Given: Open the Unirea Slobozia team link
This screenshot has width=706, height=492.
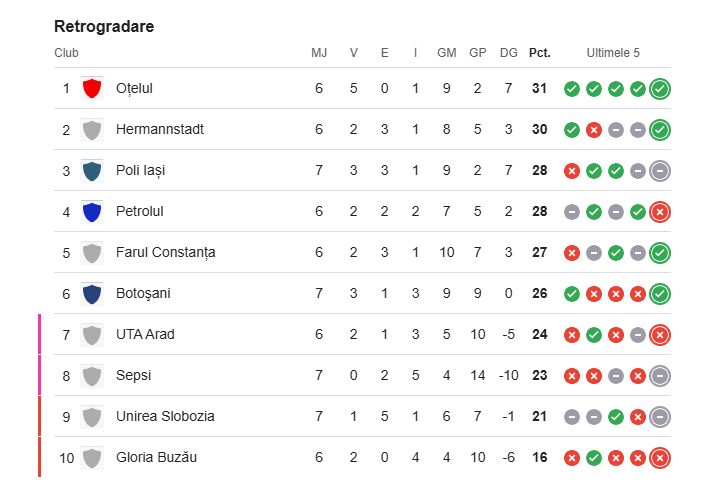Looking at the screenshot, I should [x=165, y=417].
